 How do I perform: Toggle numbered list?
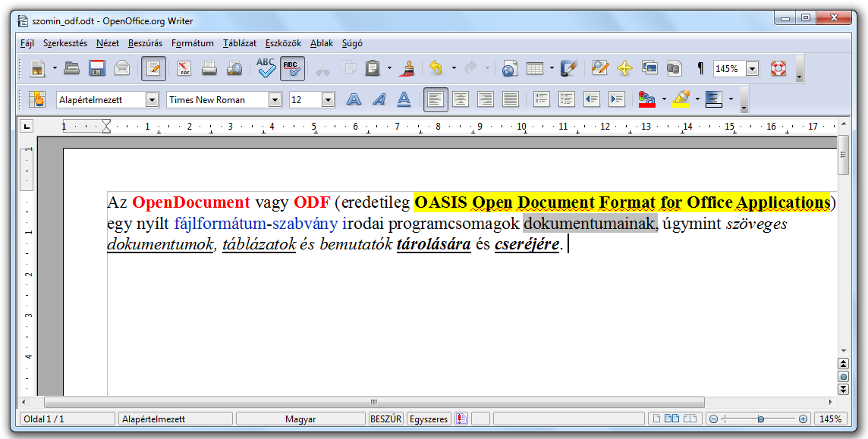point(542,99)
